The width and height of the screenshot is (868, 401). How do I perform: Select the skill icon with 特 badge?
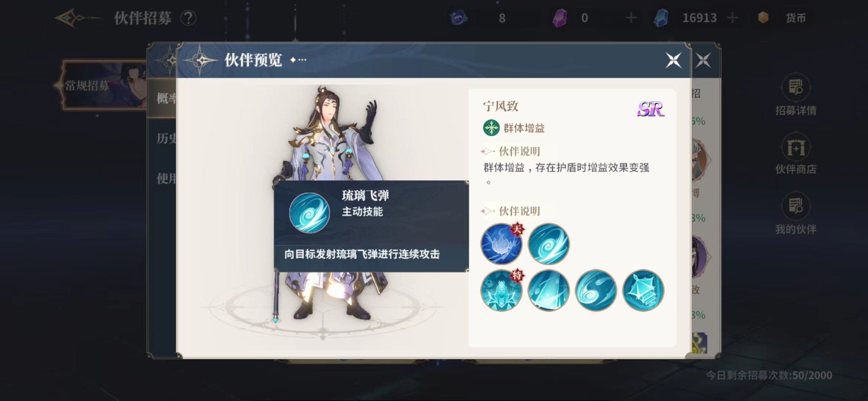click(x=502, y=290)
